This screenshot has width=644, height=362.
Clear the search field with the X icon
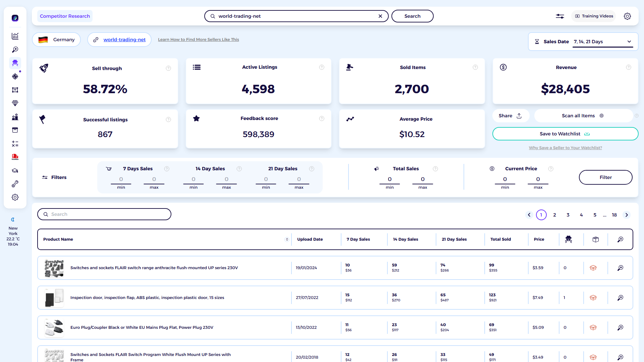pos(380,16)
